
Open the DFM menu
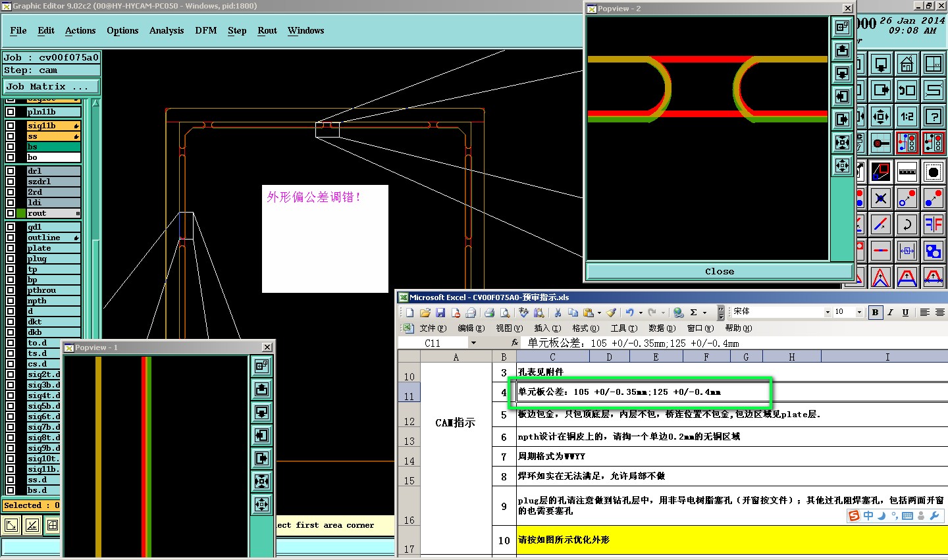205,31
